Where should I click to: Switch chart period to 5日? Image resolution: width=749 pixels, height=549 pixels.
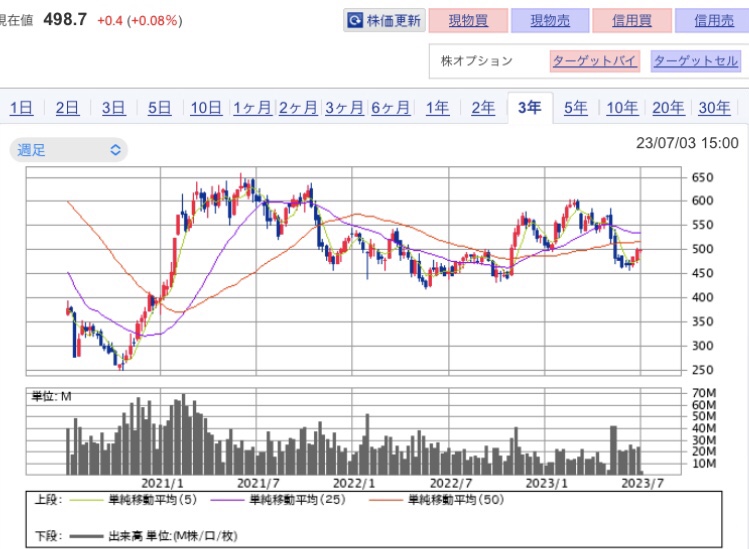pos(159,108)
